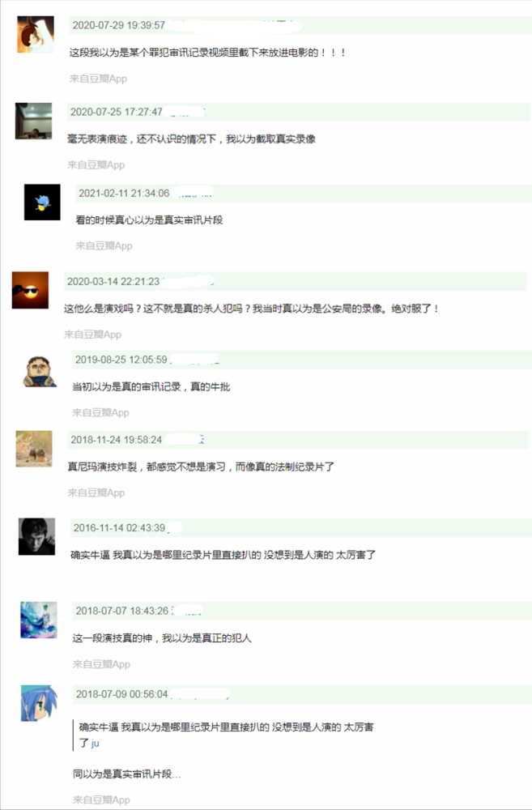Screen dimensions: 532x810
Task: Click the 2021-02-11 21:34:06 comment header
Action: [303, 194]
